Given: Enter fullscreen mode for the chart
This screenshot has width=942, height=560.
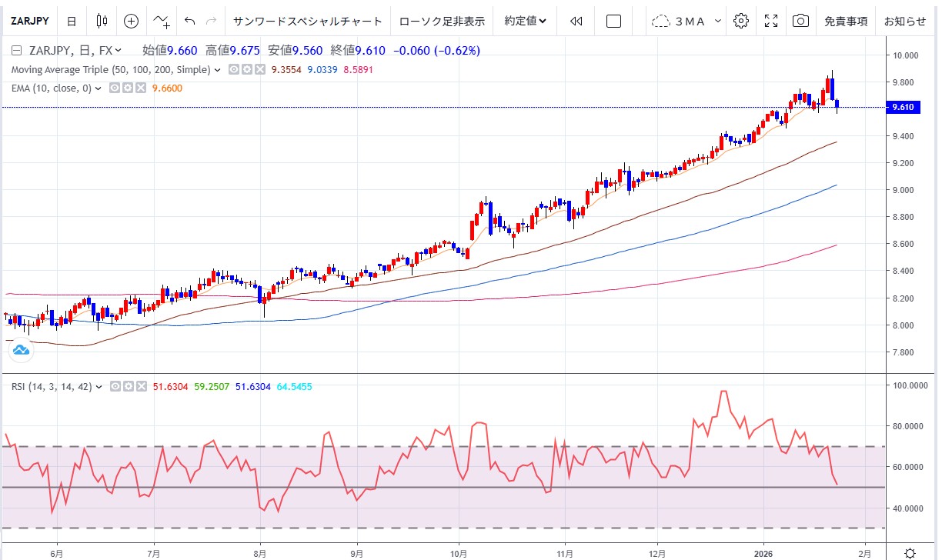Looking at the screenshot, I should (771, 21).
